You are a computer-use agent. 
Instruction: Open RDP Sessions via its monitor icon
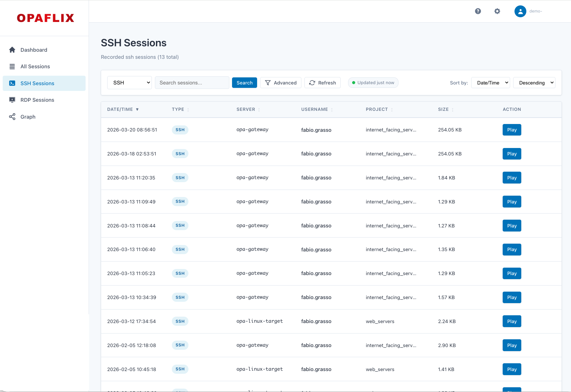12,100
